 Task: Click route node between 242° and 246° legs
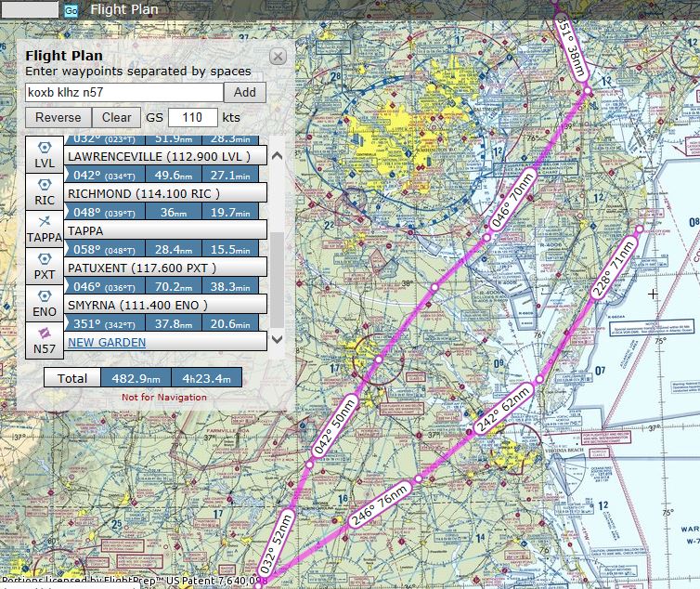pos(419,479)
